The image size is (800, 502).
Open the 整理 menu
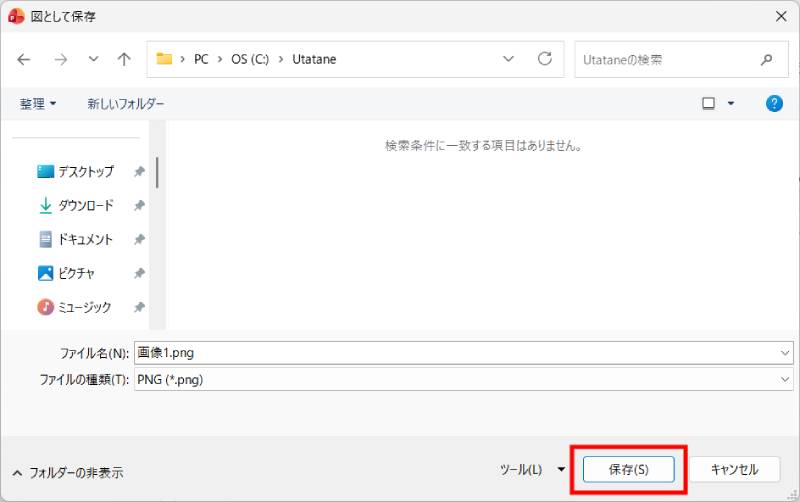tap(38, 104)
